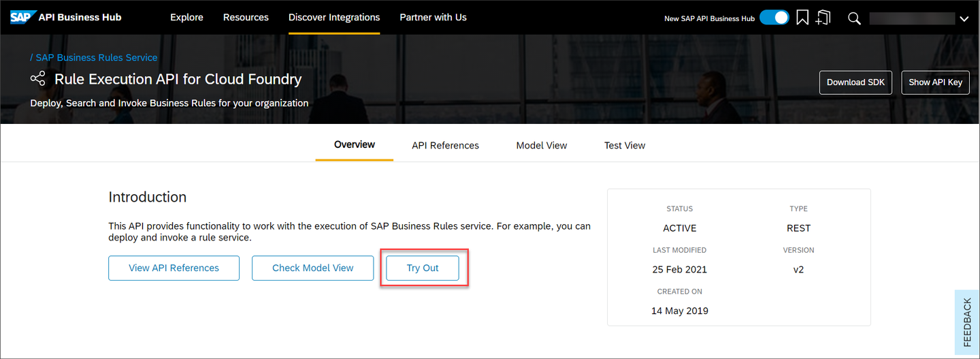Viewport: 980px width, 359px height.
Task: Click the ACTIVE status value
Action: (680, 228)
